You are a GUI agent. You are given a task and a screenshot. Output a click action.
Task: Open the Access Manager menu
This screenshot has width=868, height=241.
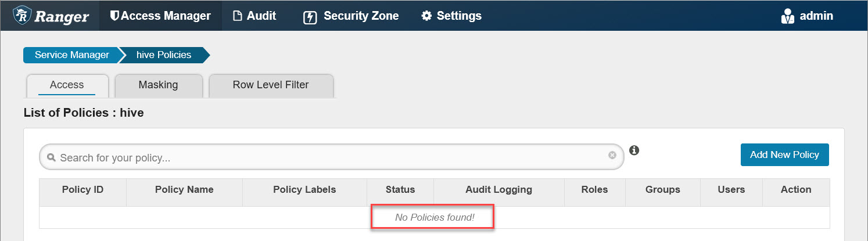(160, 16)
